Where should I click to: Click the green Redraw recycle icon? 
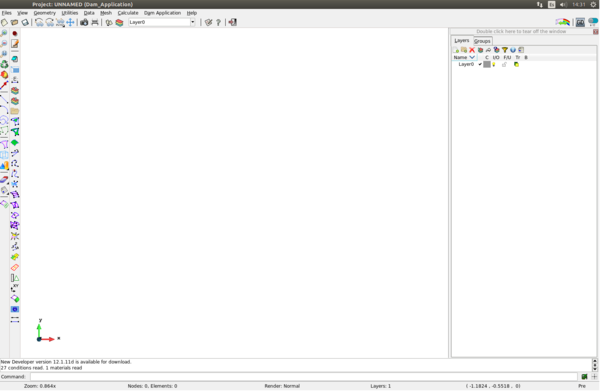4,64
